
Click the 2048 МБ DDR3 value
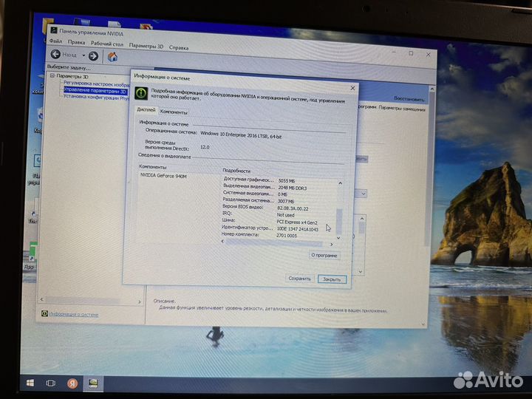point(292,188)
